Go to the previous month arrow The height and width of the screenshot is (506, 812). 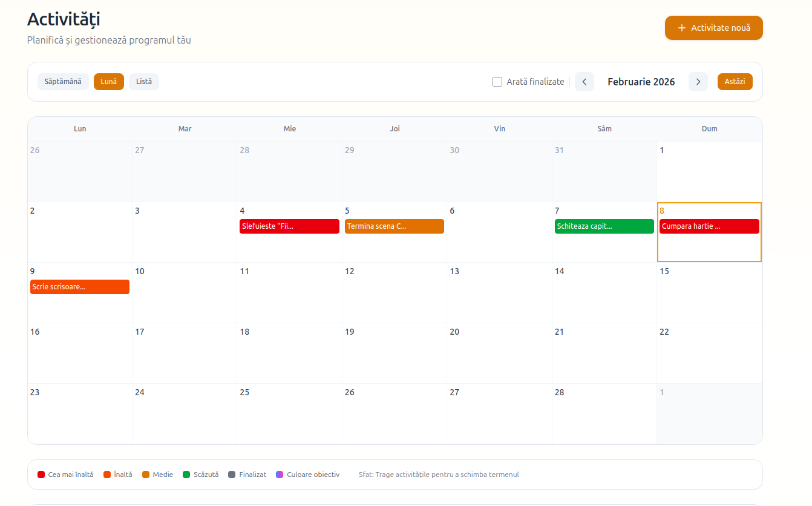pyautogui.click(x=584, y=82)
